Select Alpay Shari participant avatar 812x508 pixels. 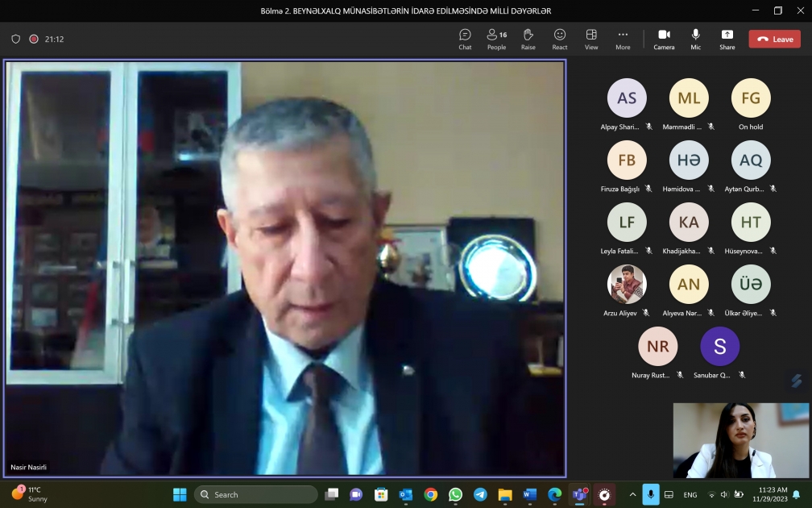click(x=627, y=98)
